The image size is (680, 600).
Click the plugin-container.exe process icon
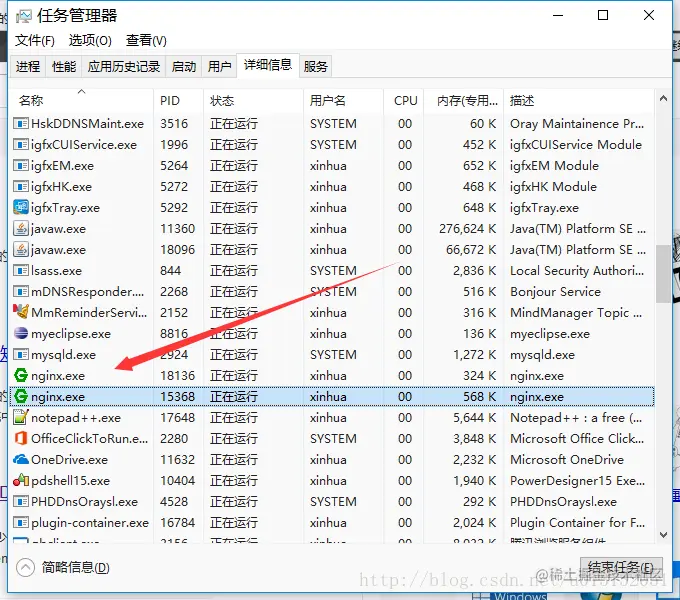[x=21, y=522]
